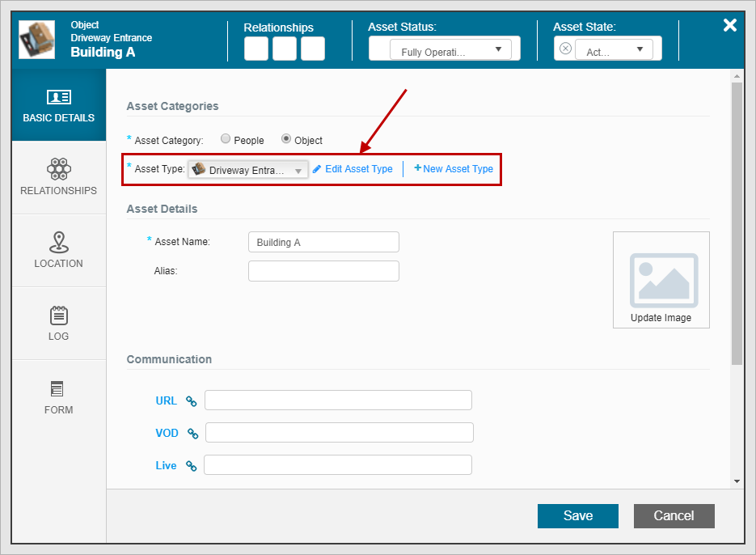
Task: Click the Asset Name input field
Action: 323,242
